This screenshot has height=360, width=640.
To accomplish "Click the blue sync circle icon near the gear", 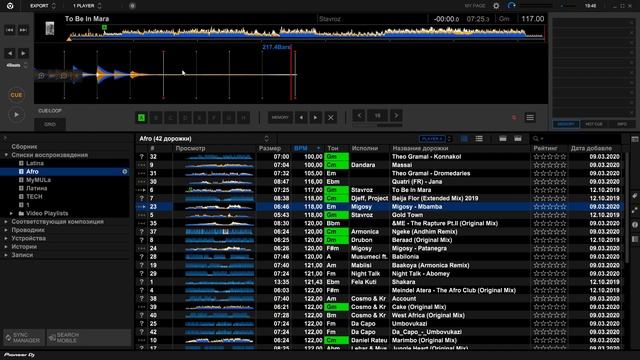I will 512,6.
